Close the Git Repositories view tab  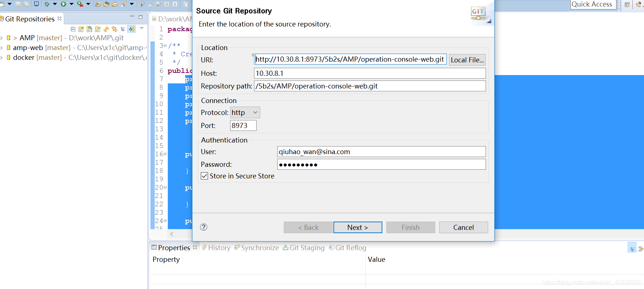[59, 18]
